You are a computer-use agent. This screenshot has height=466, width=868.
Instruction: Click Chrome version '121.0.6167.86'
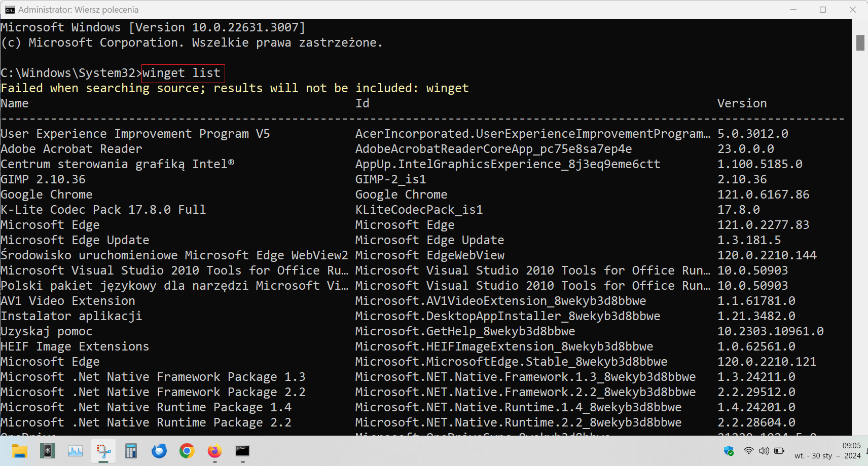764,195
